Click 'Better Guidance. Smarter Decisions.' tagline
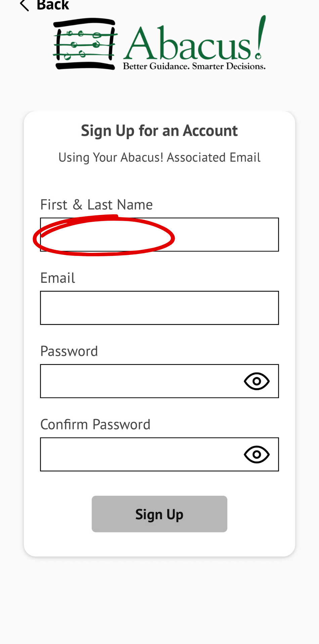Screen dimensions: 319x644 pos(194,66)
